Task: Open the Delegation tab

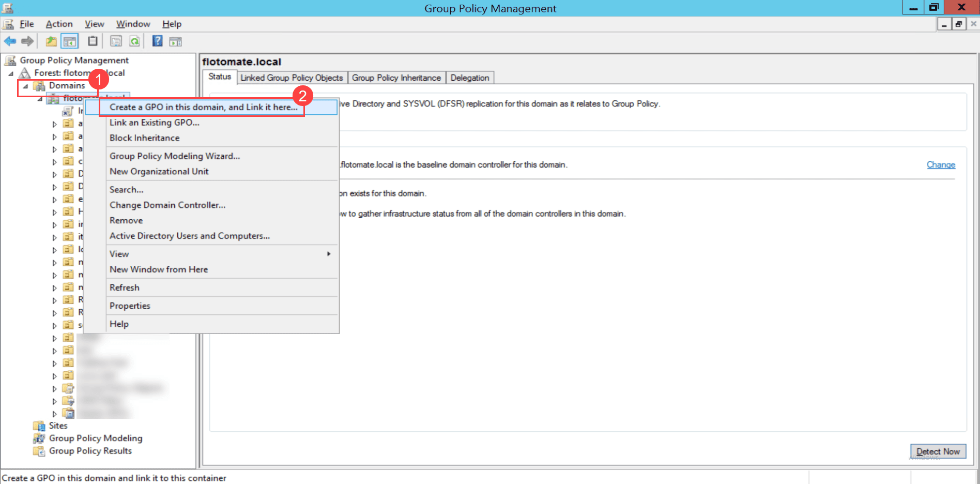Action: pos(469,78)
